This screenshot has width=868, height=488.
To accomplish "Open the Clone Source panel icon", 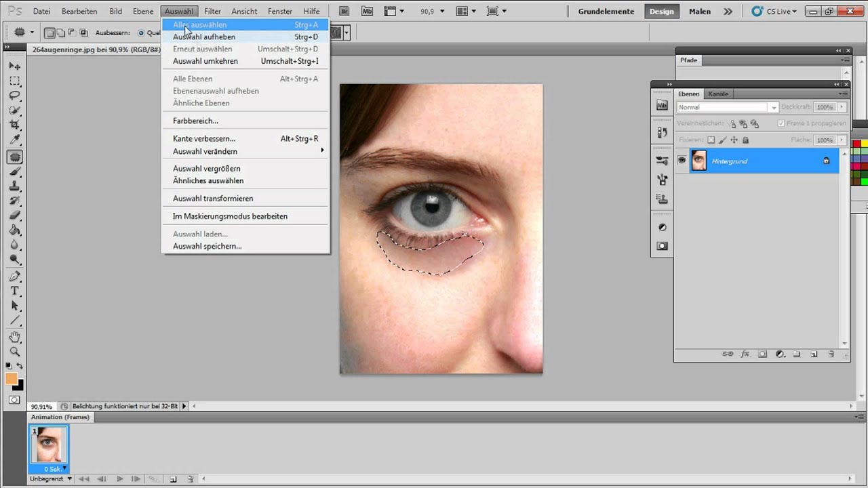I will pos(663,199).
